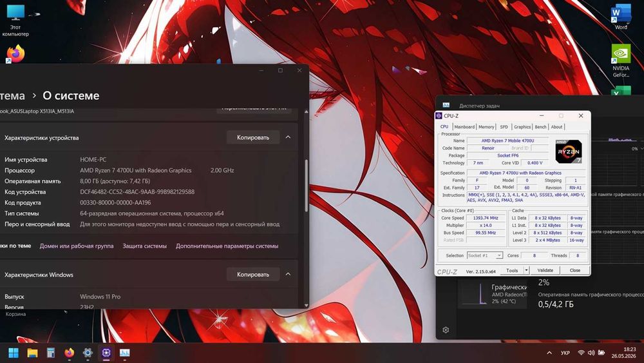The image size is (644, 363).
Task: Open the Socket #1 selection dropdown
Action: click(x=485, y=255)
